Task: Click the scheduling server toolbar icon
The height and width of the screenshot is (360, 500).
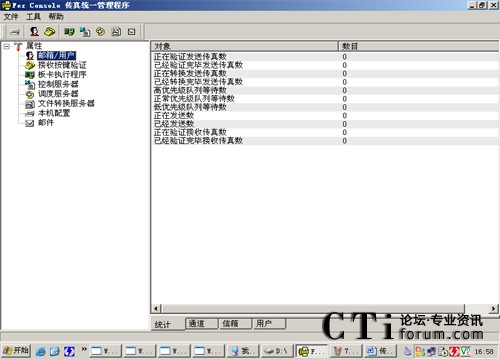Action: tap(100, 32)
